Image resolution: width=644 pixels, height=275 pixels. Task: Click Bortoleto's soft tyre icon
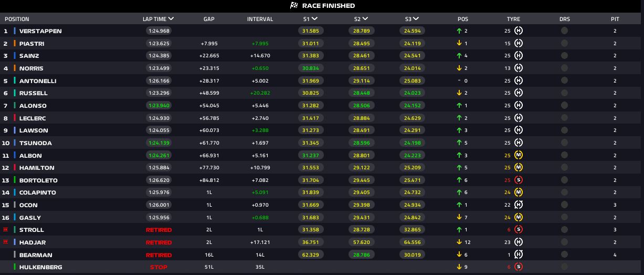519,180
